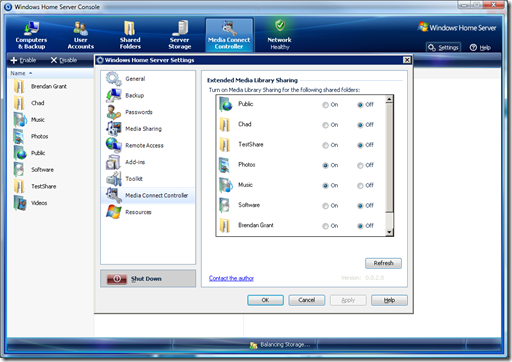
Task: Select On radio for Photos folder
Action: (325, 166)
